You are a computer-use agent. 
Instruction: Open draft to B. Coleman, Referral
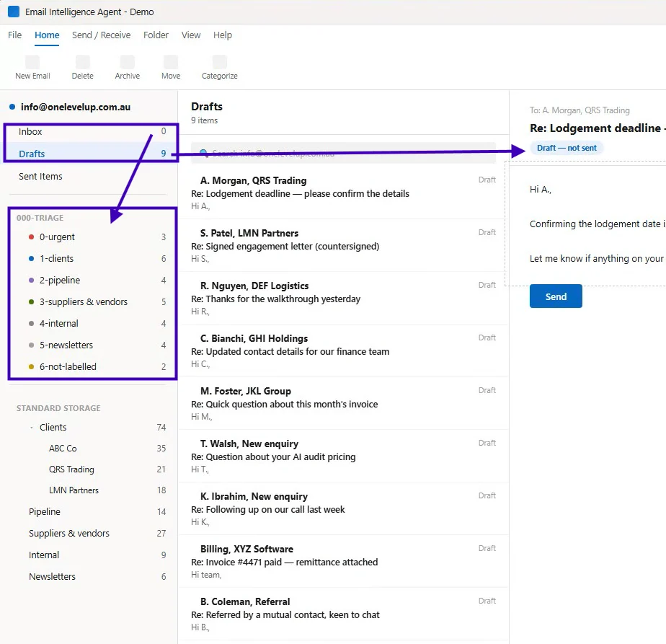[x=343, y=614]
